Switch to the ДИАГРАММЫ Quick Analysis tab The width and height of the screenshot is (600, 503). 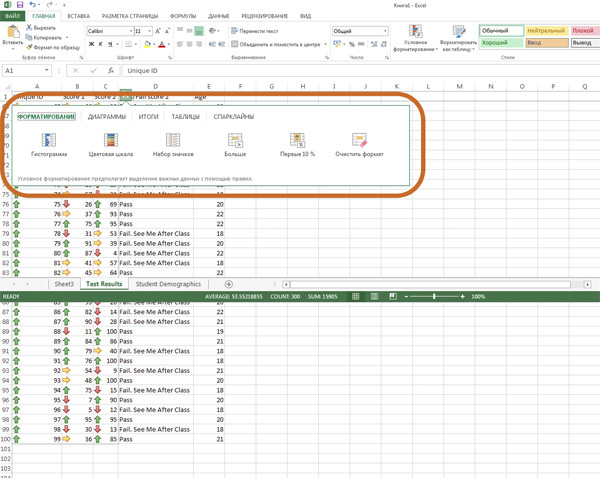(x=107, y=117)
